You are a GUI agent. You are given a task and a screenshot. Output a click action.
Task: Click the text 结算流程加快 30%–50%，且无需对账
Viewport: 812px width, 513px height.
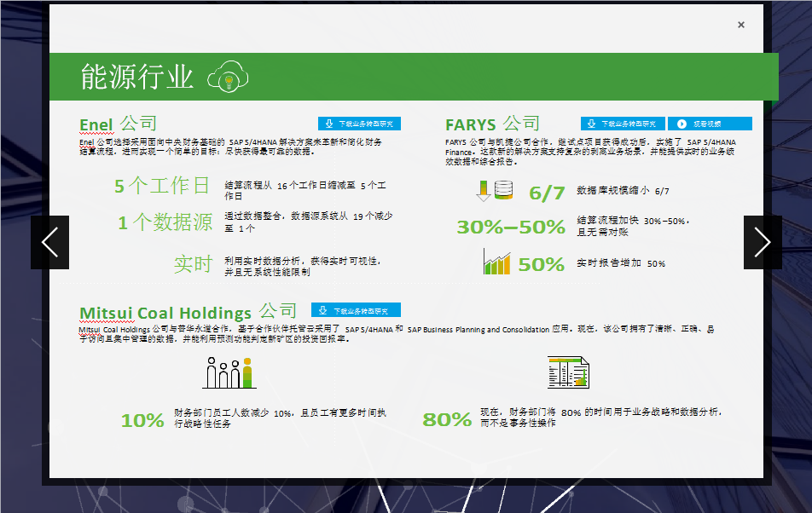(634, 226)
